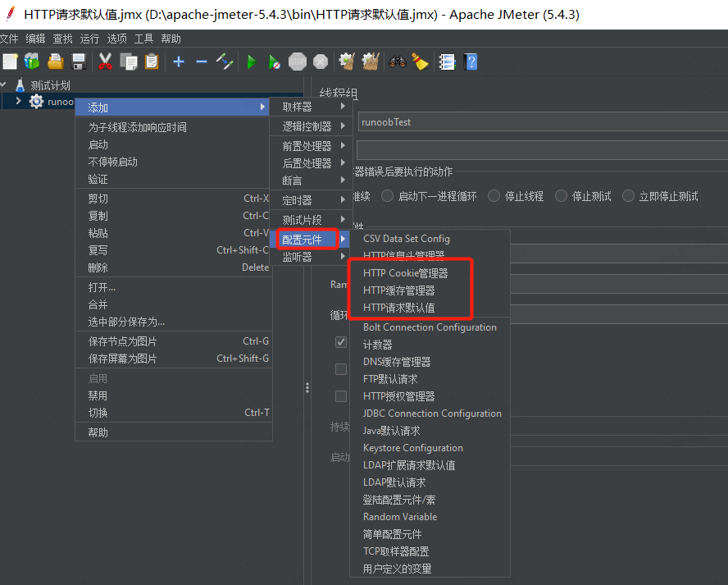
Task: Click the Paste clipboard icon
Action: pos(152,62)
